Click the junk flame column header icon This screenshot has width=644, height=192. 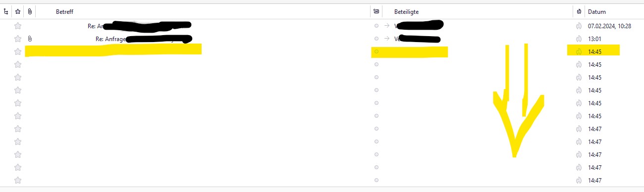pyautogui.click(x=579, y=11)
